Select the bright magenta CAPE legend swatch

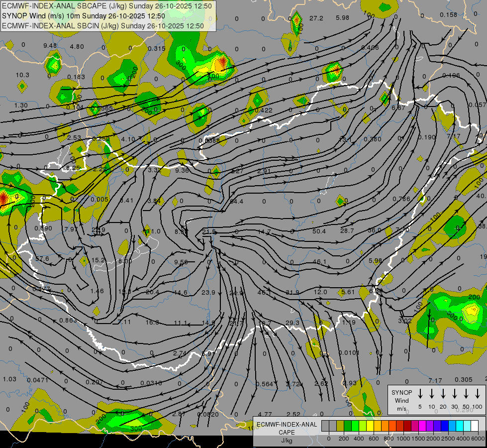coord(422,426)
